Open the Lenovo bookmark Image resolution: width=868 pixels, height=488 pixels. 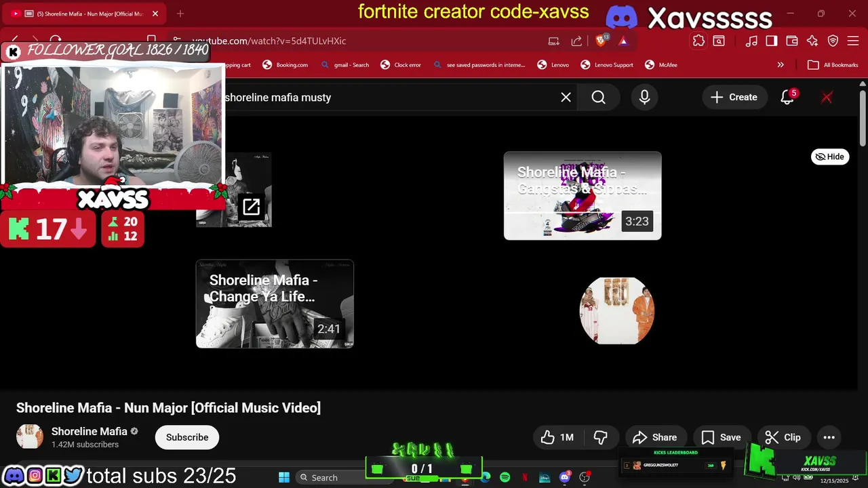[553, 65]
